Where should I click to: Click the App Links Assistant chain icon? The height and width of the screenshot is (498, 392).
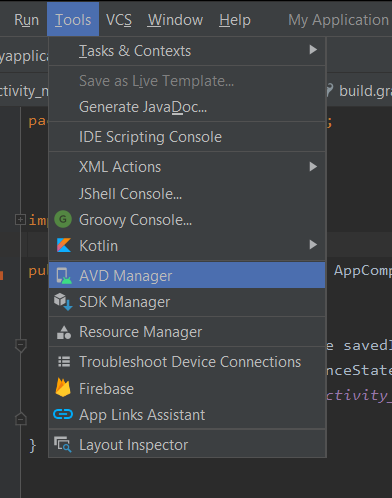(63, 414)
